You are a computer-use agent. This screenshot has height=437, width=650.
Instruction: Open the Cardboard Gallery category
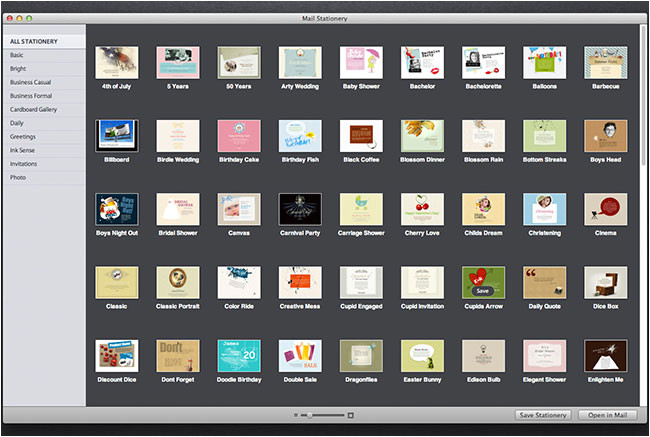(x=35, y=109)
